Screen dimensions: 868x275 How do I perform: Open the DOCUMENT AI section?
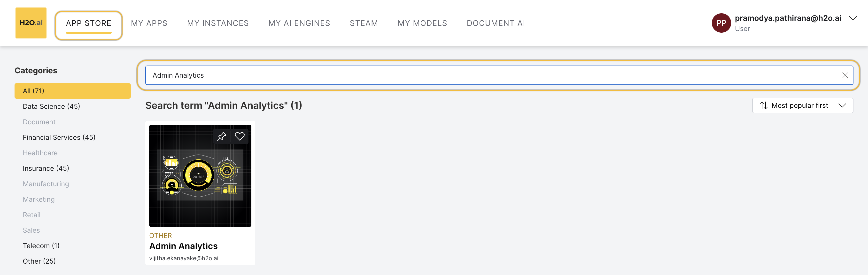(x=496, y=23)
